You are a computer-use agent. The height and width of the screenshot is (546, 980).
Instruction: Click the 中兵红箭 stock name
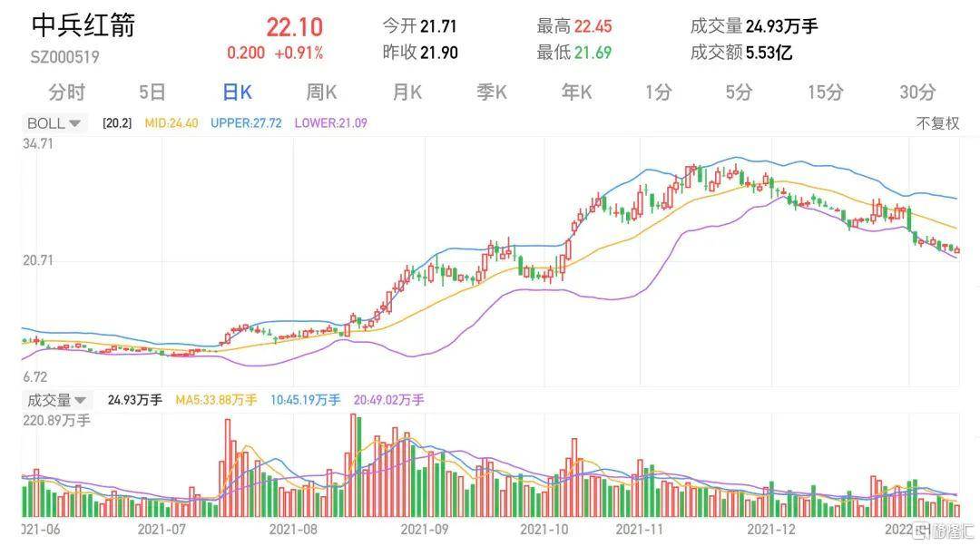point(83,25)
